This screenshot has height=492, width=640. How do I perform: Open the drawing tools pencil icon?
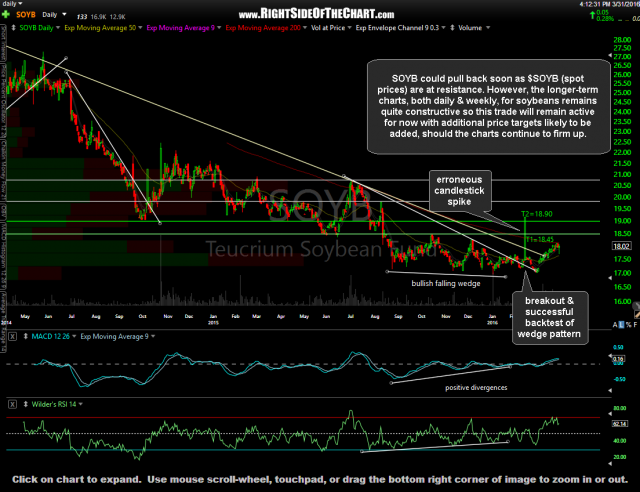pos(637,314)
